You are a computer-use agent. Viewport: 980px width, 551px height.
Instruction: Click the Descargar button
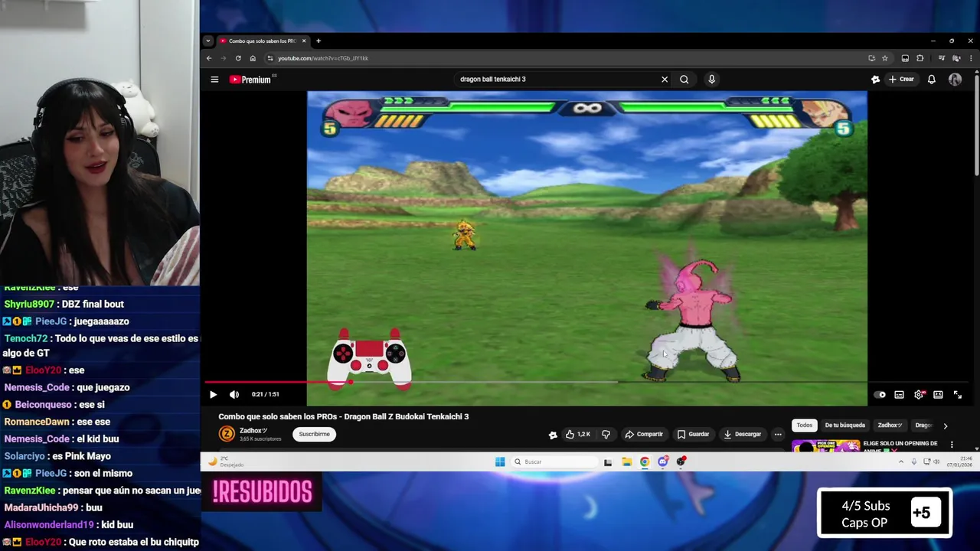click(x=742, y=434)
